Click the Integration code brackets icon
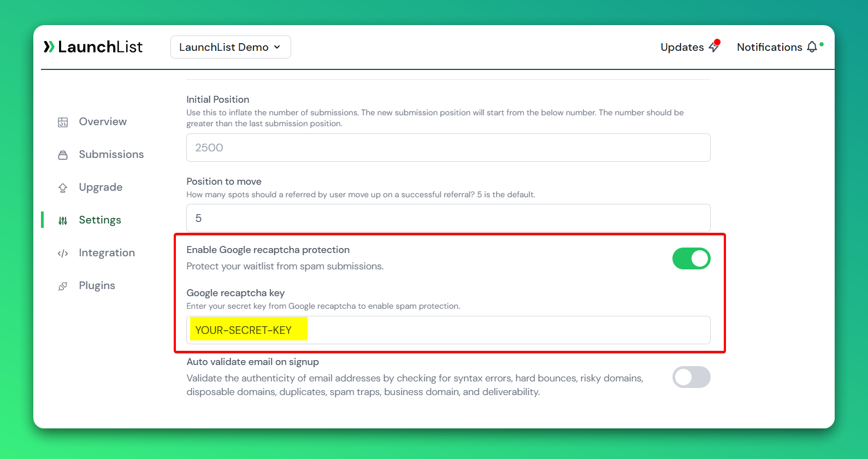868x459 pixels. click(63, 253)
